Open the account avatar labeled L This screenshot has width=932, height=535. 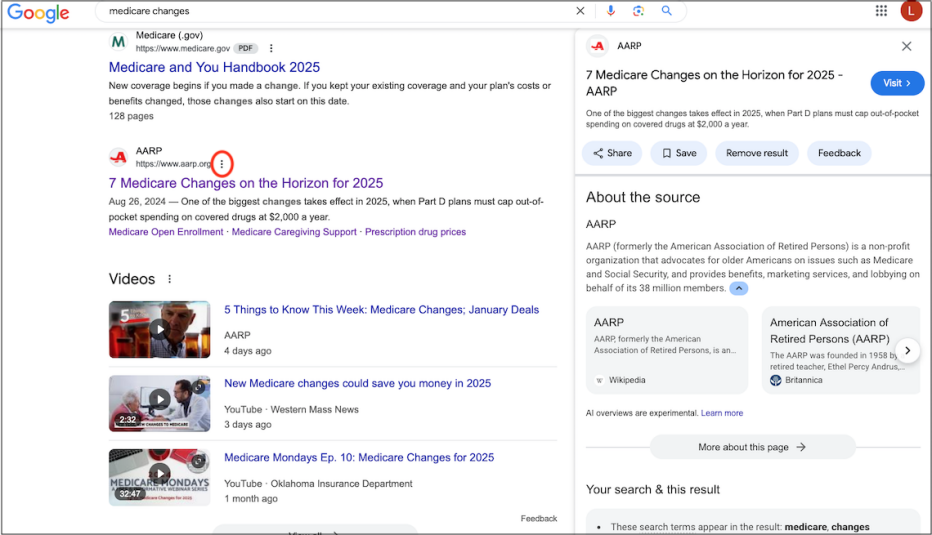click(911, 11)
